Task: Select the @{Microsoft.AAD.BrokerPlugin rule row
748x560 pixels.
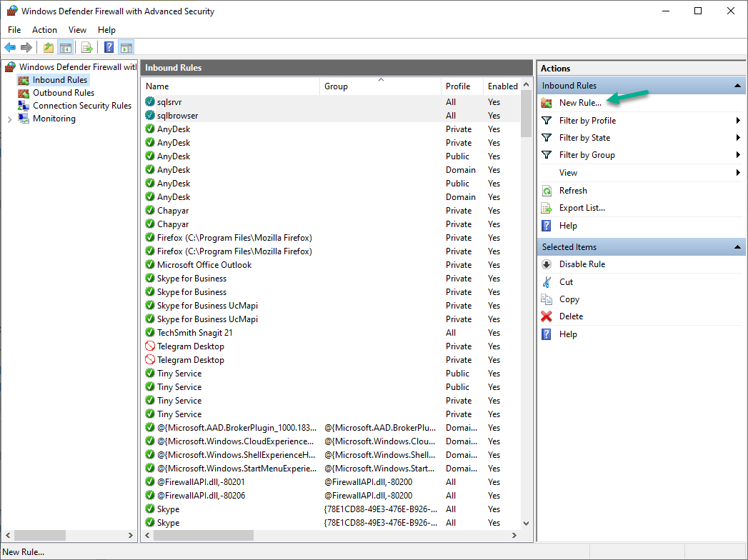Action: click(331, 427)
